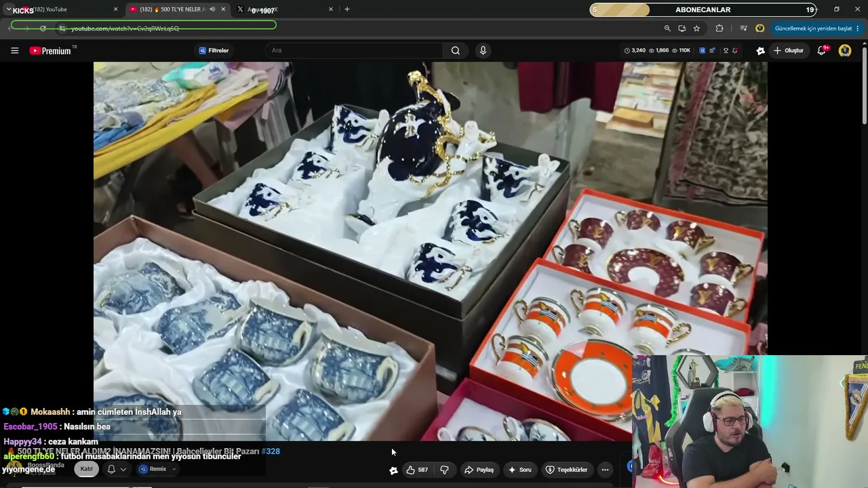Click the sparkle icon left of like
This screenshot has height=488, width=868.
pyautogui.click(x=393, y=470)
